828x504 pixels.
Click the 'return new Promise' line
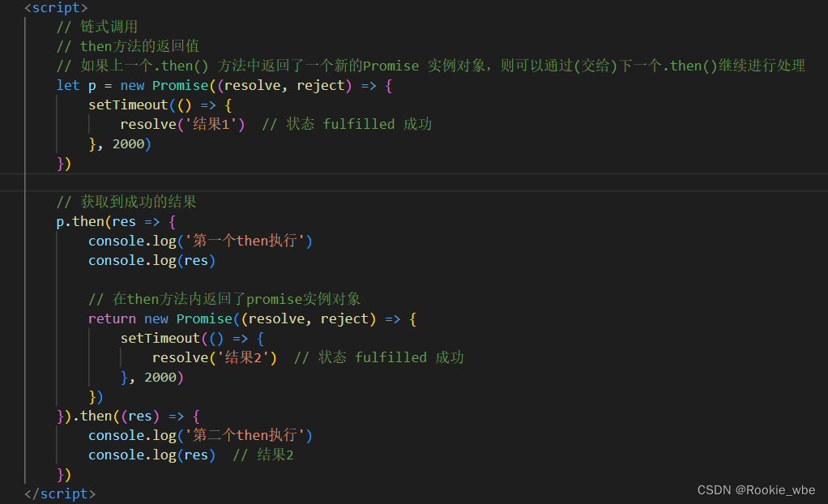[253, 319]
